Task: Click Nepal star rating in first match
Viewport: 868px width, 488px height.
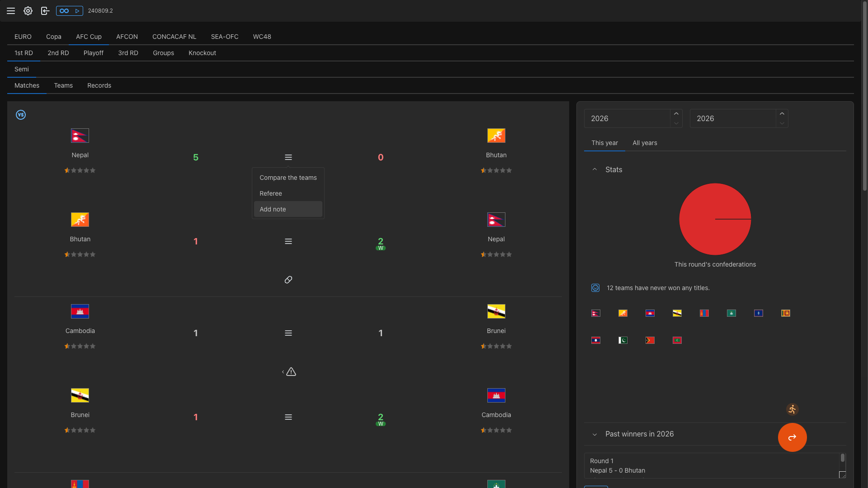Action: pos(80,170)
